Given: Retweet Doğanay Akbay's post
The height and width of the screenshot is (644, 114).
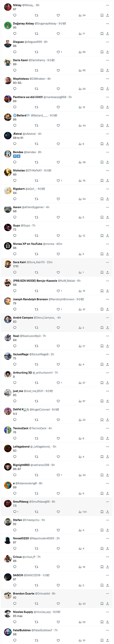Looking at the screenshot, I should point(36,34).
